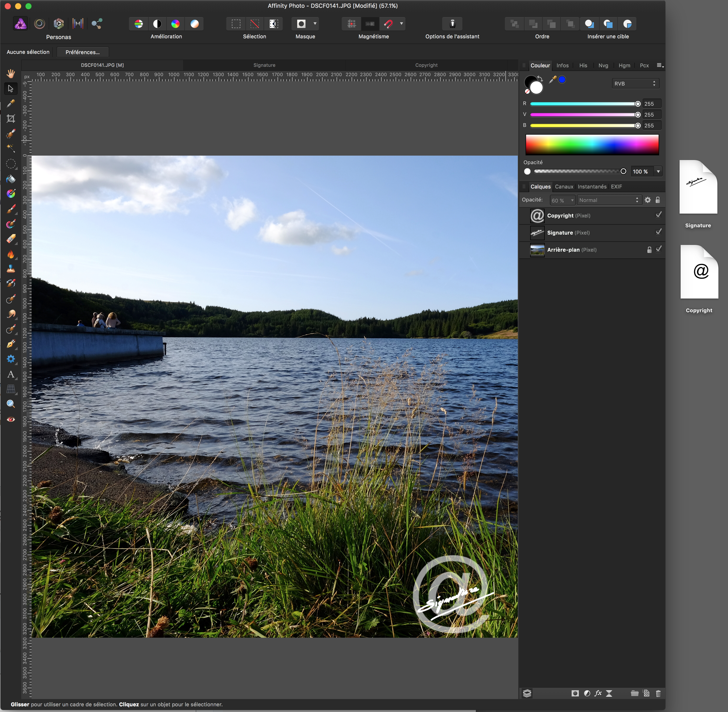The height and width of the screenshot is (712, 728).
Task: Toggle visibility of Signature layer
Action: click(x=658, y=232)
